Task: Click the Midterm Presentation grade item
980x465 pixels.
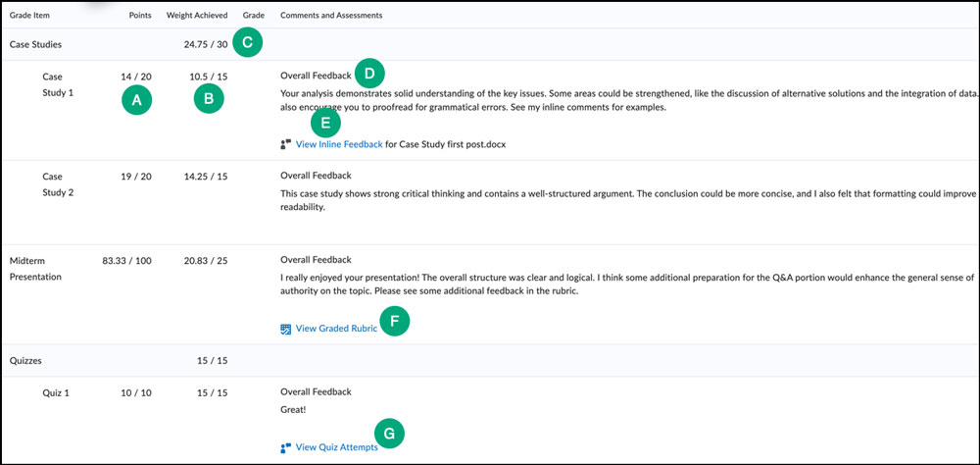Action: coord(36,268)
